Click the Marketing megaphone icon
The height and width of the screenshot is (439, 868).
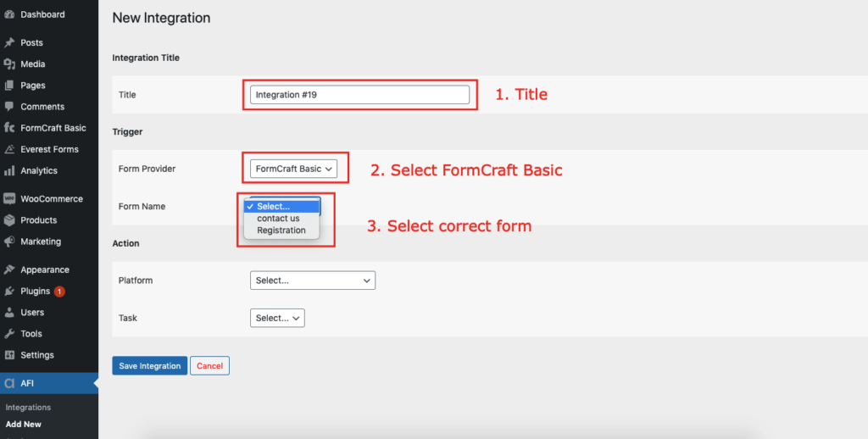click(8, 242)
